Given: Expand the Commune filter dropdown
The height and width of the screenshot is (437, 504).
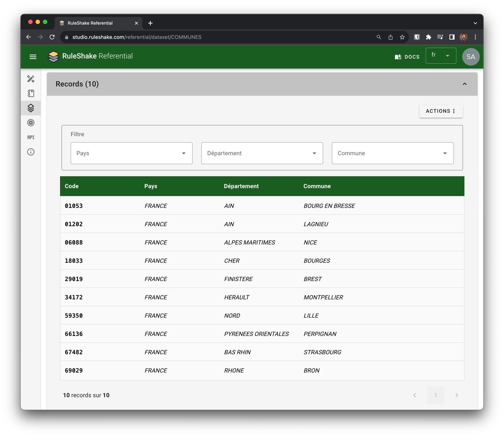Looking at the screenshot, I should 392,153.
